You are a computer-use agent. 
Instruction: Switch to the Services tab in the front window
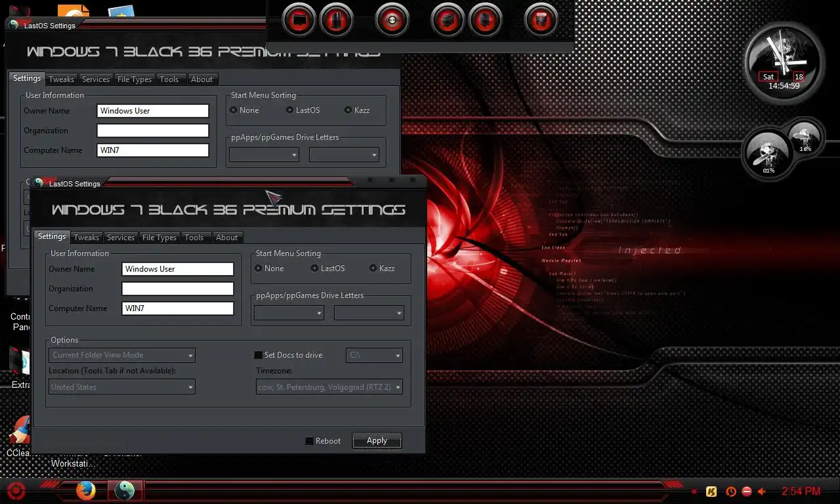[x=121, y=238]
